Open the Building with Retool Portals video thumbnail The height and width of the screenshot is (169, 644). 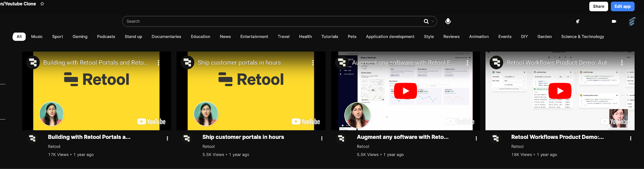click(x=97, y=91)
